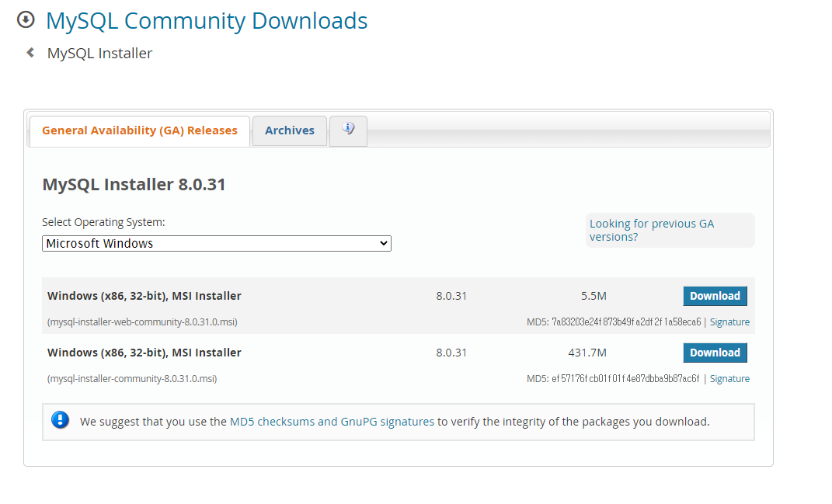Click the blue exclamation notice icon

[60, 420]
